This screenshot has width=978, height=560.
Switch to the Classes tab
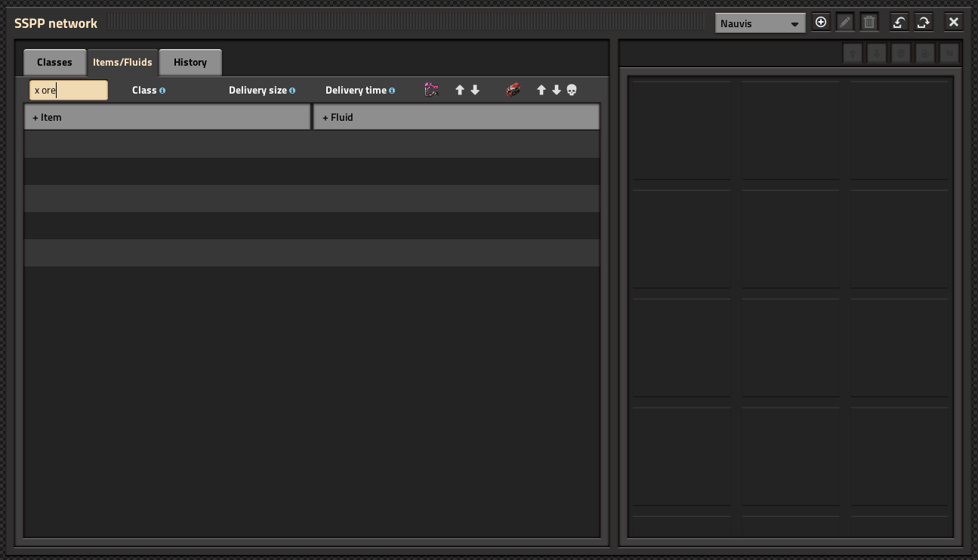click(54, 63)
